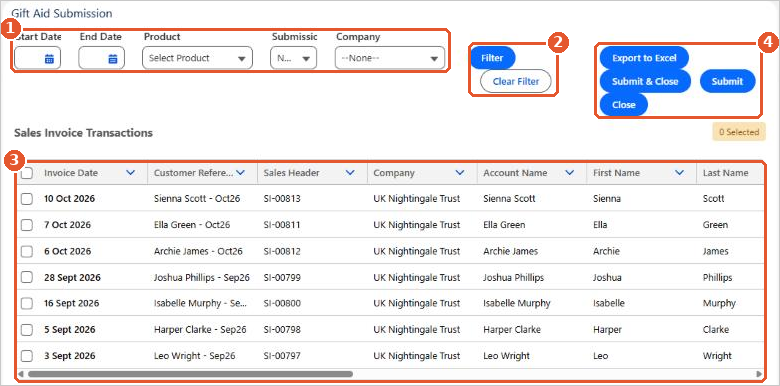Click last name Wright
Screen dimensions: 780x386
click(x=717, y=356)
